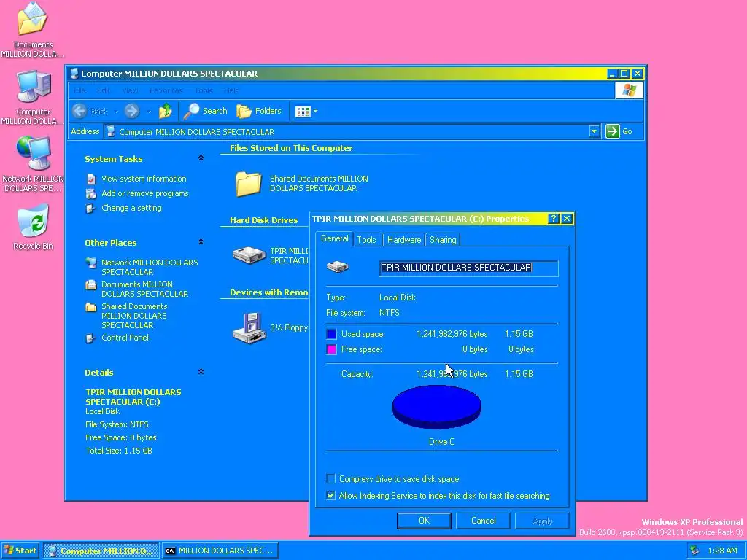Switch to MILLION DOLLARS SPEC... command prompt taskbar button
Viewport: 747px width, 560px height.
click(220, 551)
